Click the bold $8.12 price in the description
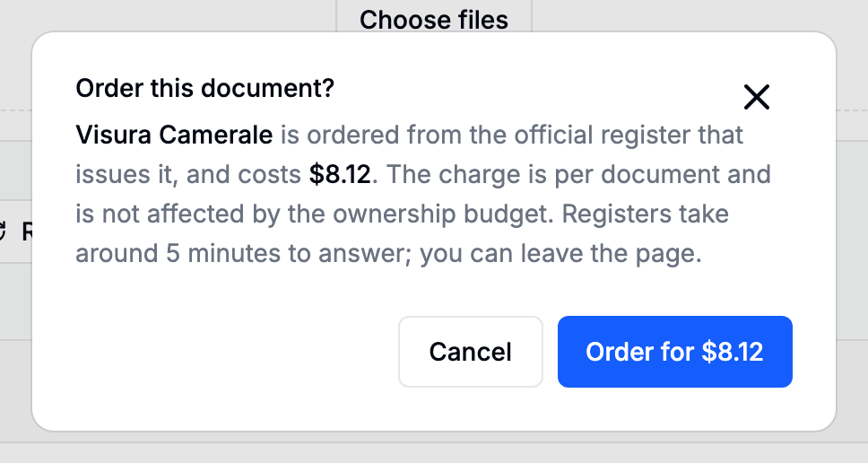Screen dimensions: 868x463 [340, 174]
